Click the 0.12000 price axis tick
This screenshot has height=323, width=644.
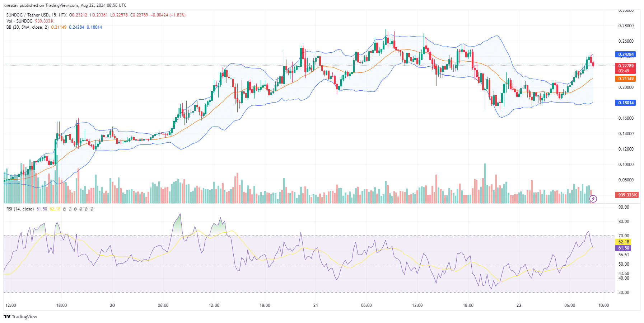[x=626, y=149]
